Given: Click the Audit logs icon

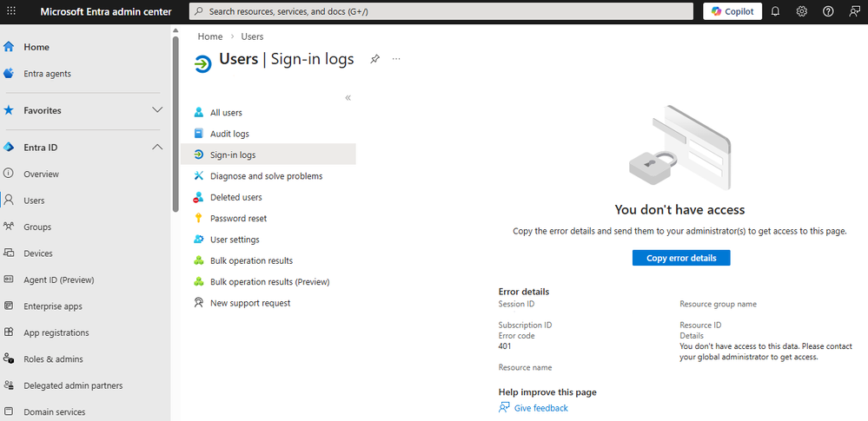Looking at the screenshot, I should pos(199,134).
